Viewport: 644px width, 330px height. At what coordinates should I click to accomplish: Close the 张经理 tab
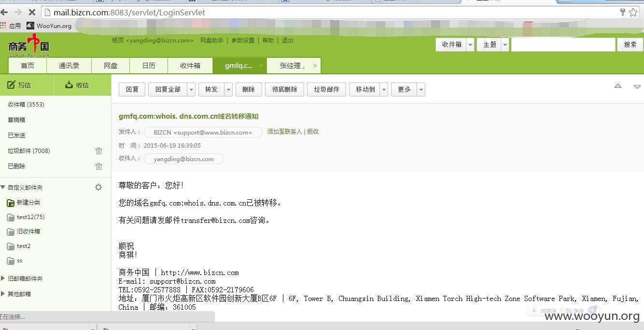click(315, 66)
